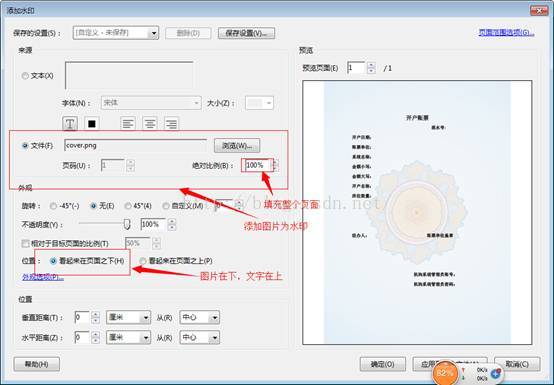The height and width of the screenshot is (385, 554).
Task: Choose -45° rotation option
Action: pos(53,206)
